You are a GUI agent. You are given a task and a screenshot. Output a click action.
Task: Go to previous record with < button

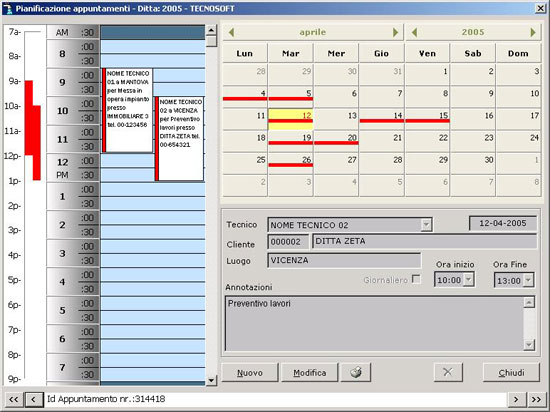33,399
